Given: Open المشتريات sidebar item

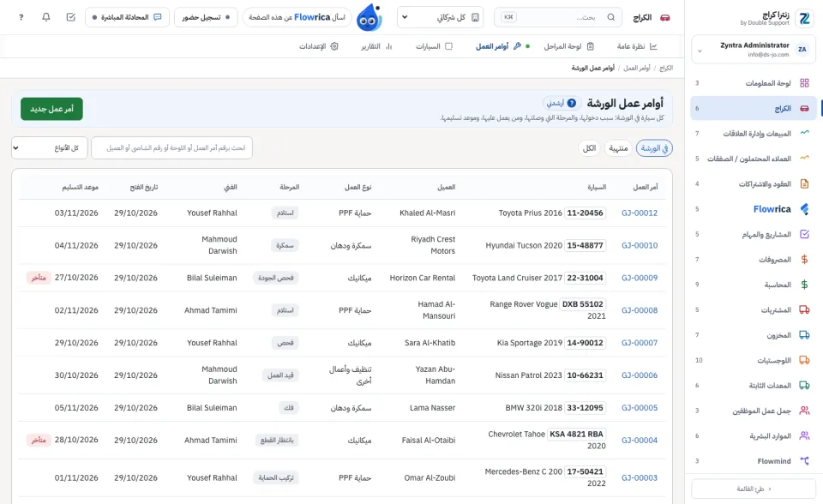Looking at the screenshot, I should 754,309.
